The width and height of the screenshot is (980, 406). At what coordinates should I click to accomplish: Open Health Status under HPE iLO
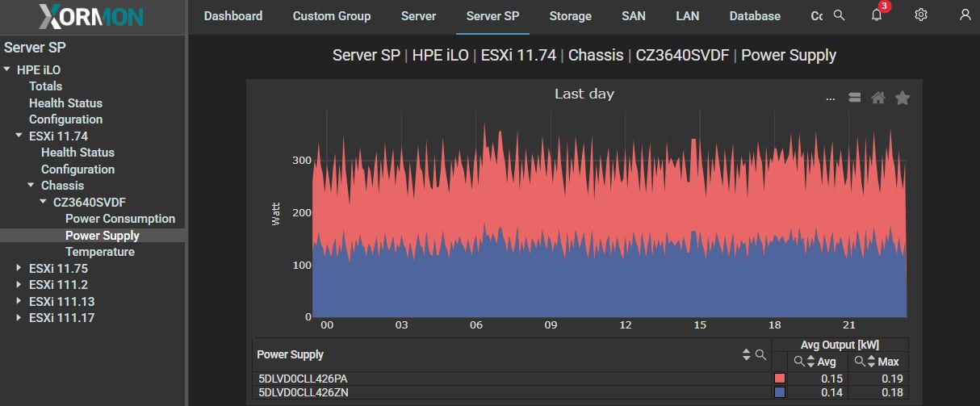pos(65,103)
